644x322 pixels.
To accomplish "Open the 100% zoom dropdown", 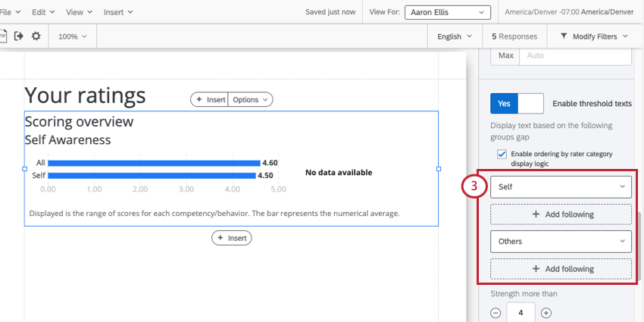I will point(73,36).
